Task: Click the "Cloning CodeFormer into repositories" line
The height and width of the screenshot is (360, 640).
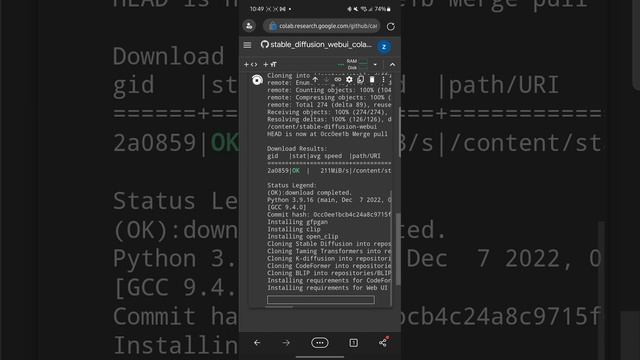Action: 329,266
